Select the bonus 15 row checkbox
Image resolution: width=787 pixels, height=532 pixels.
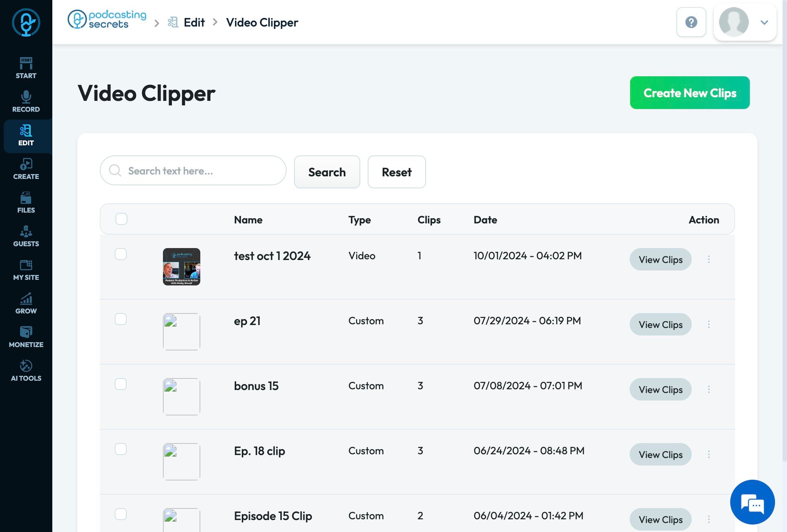point(121,384)
